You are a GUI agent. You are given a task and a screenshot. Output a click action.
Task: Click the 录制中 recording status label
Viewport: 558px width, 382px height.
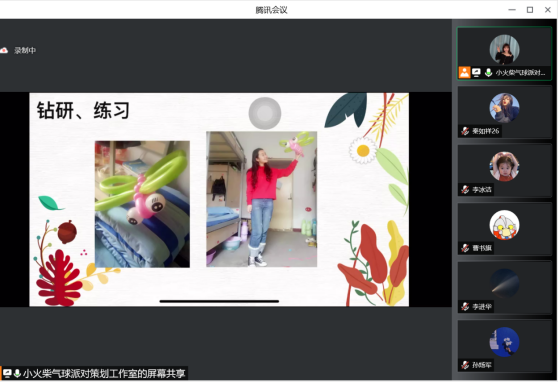[25, 51]
